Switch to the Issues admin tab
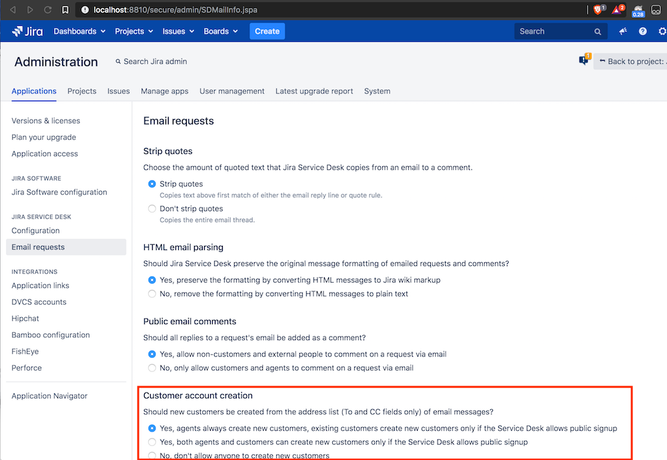The height and width of the screenshot is (460, 667). [x=118, y=91]
